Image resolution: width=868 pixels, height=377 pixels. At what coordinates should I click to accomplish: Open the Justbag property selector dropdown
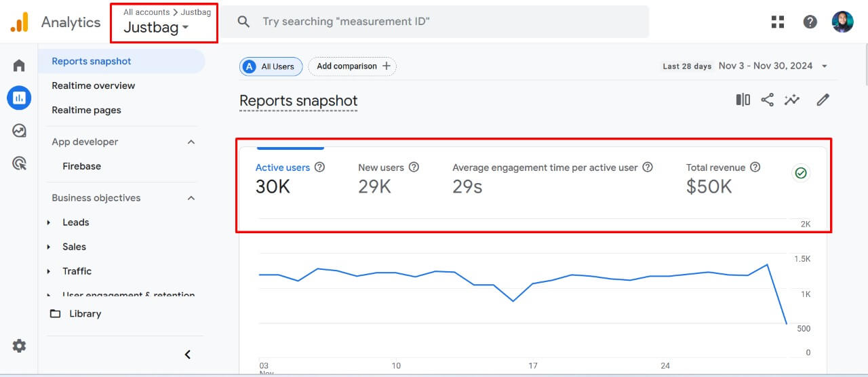pos(156,28)
